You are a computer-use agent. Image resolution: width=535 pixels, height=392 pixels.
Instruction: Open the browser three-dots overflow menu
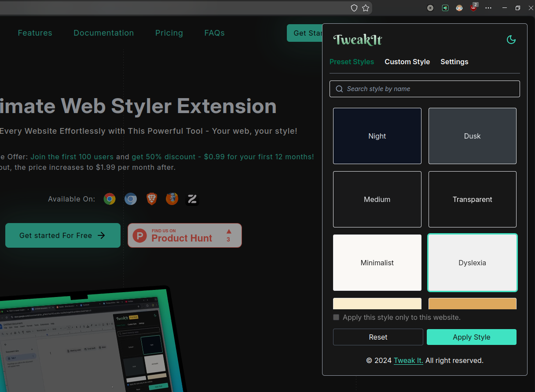[x=488, y=8]
